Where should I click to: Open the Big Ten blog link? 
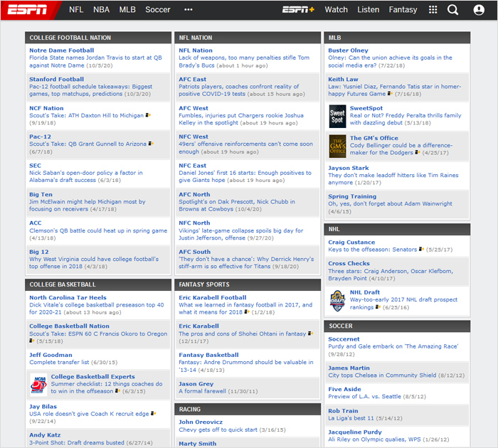pyautogui.click(x=41, y=194)
